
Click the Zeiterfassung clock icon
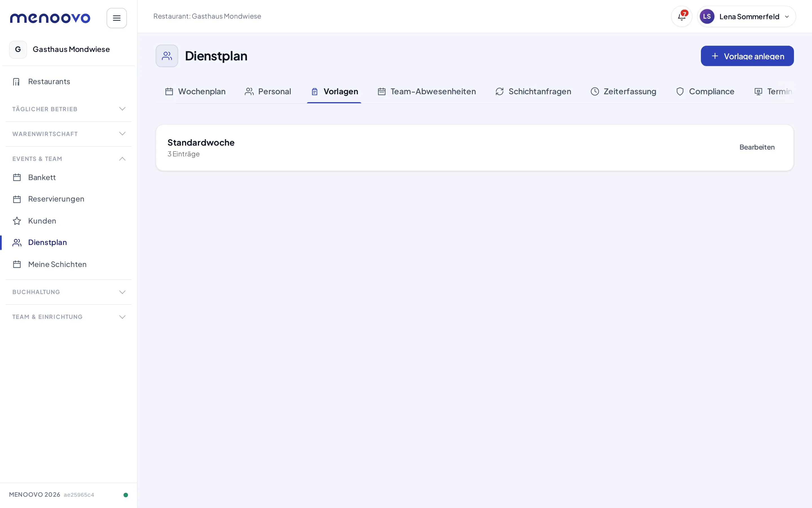coord(595,91)
